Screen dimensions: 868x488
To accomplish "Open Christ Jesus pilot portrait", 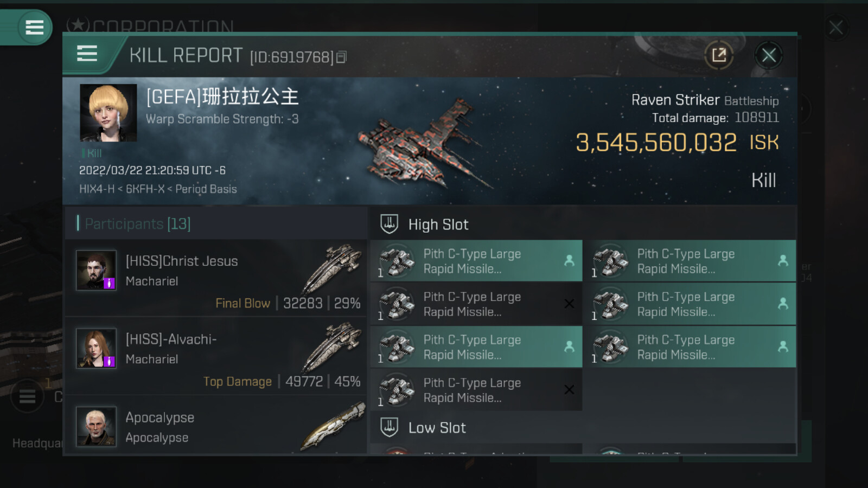I will [96, 270].
